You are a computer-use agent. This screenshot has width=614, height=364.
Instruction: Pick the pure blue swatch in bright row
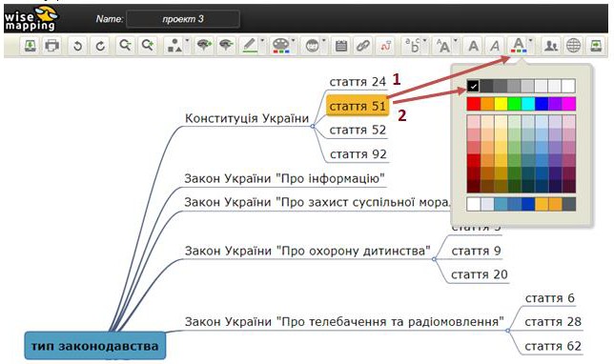coord(542,104)
